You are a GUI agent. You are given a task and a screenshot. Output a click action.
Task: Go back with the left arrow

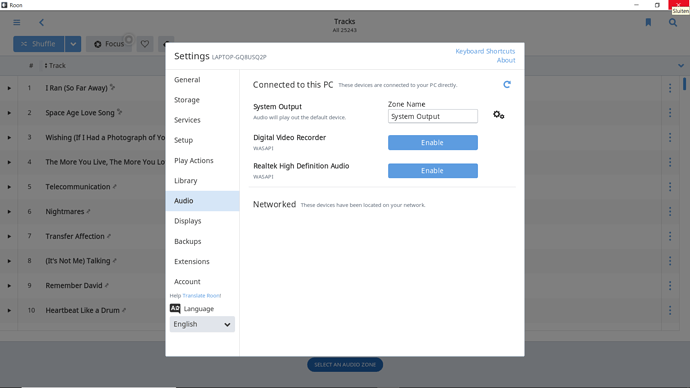(x=41, y=22)
